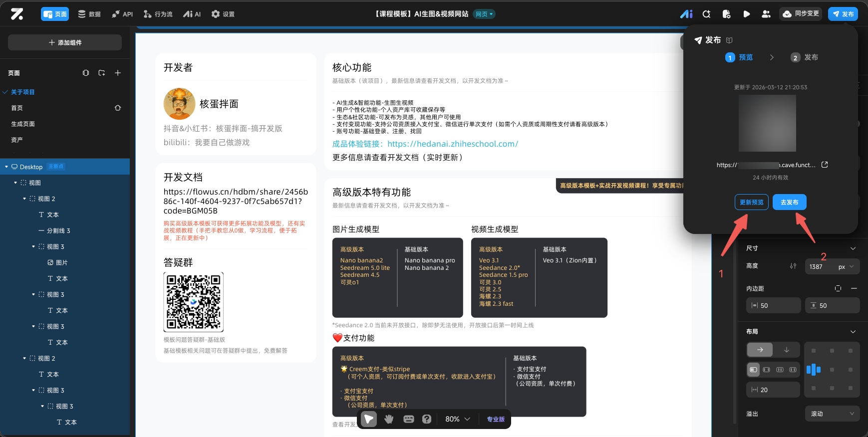Viewport: 868px width, 437px height.
Task: Click the vertical padding 50 field
Action: click(833, 305)
